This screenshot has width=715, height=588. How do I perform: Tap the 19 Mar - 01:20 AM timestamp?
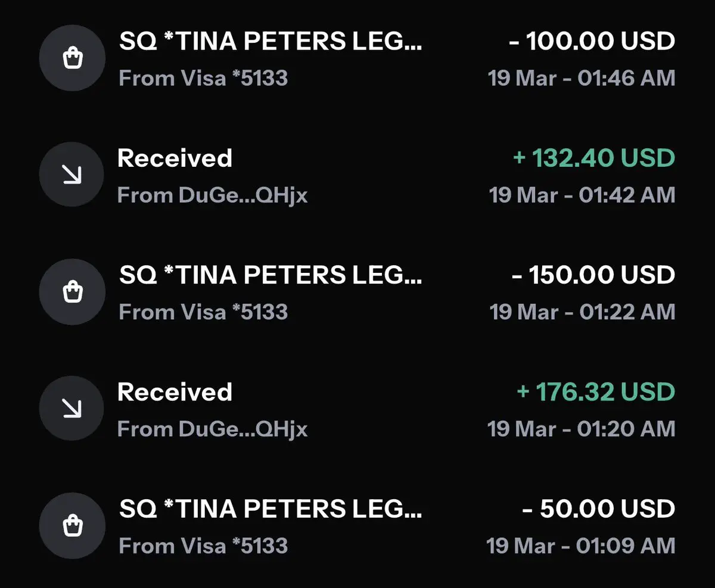pyautogui.click(x=582, y=429)
